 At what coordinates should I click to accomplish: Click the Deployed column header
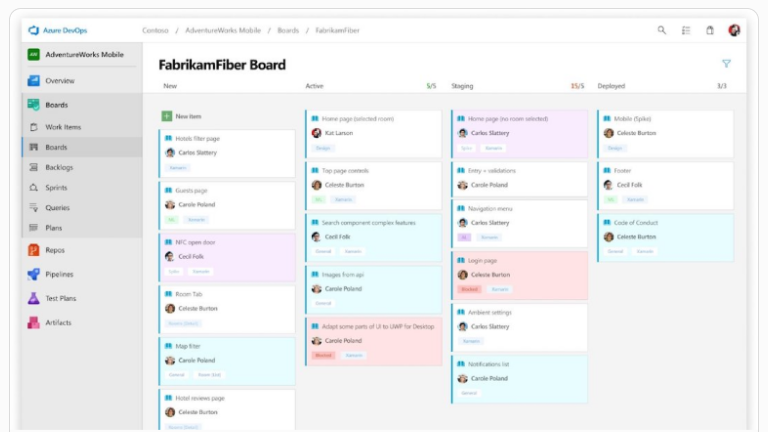611,86
